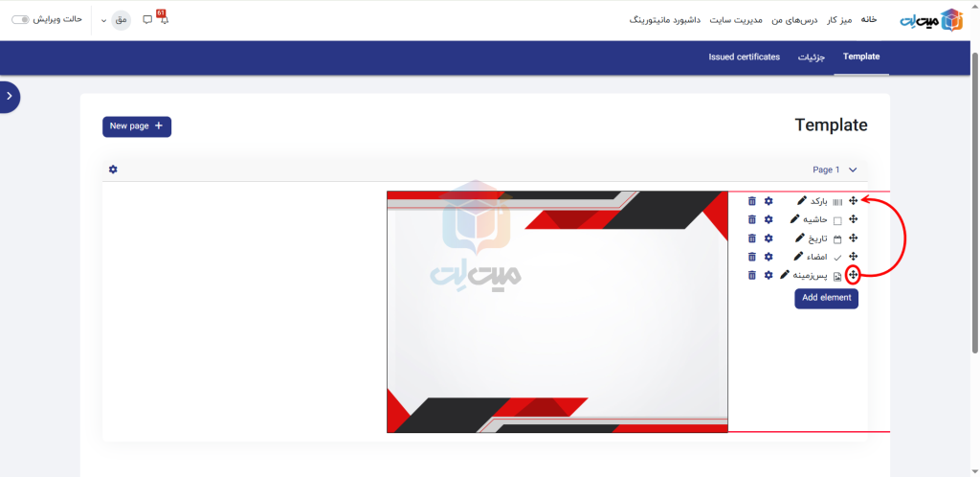Viewport: 980px width, 477px height.
Task: Open gear settings for پس‌زمینه element
Action: (x=768, y=275)
